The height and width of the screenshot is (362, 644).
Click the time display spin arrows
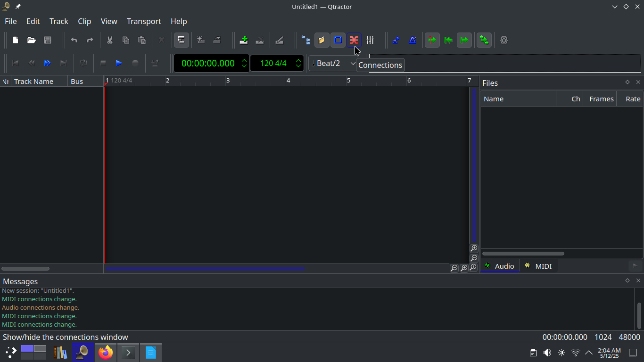(244, 63)
